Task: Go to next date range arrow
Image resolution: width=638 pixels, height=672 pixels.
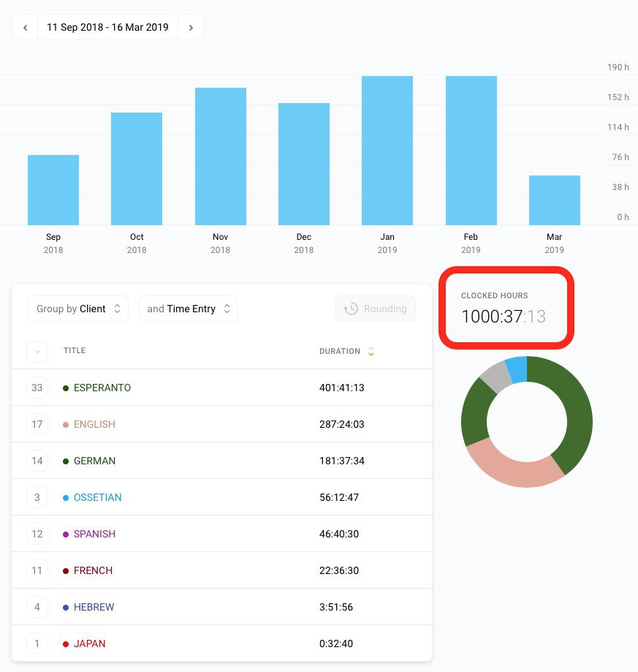Action: (x=191, y=28)
